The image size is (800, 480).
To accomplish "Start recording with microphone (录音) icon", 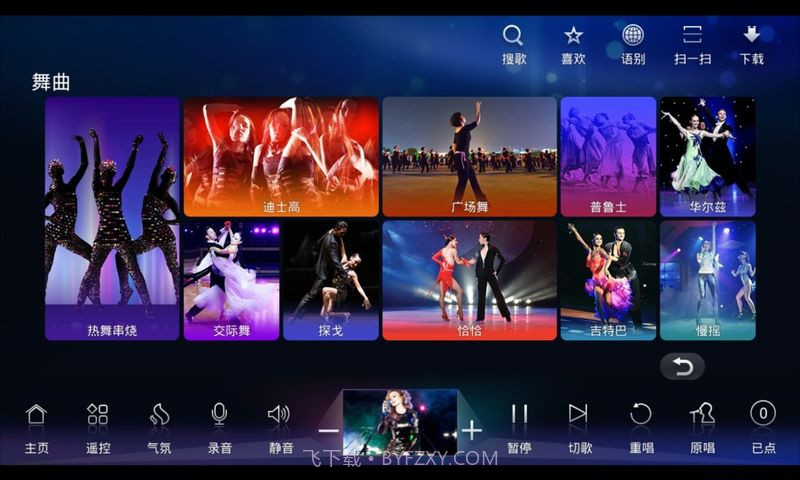I will click(219, 416).
